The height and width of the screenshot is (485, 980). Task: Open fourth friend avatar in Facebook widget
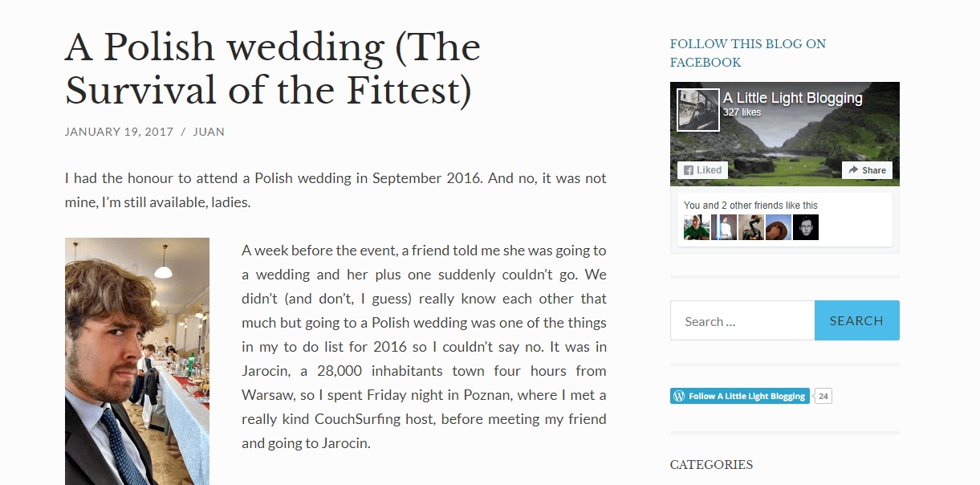779,227
